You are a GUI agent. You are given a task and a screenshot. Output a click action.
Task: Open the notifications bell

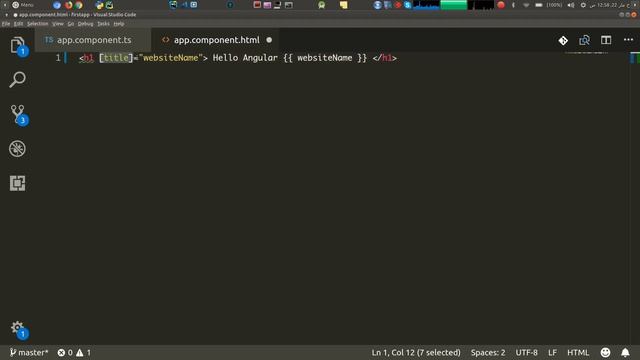tap(625, 352)
